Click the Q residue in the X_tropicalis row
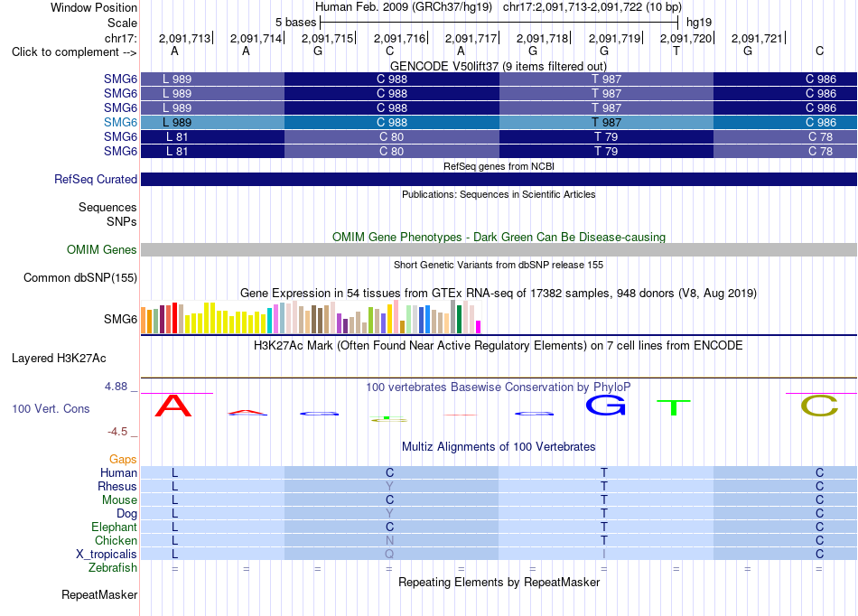Viewport: 858px width, 616px height. point(389,554)
